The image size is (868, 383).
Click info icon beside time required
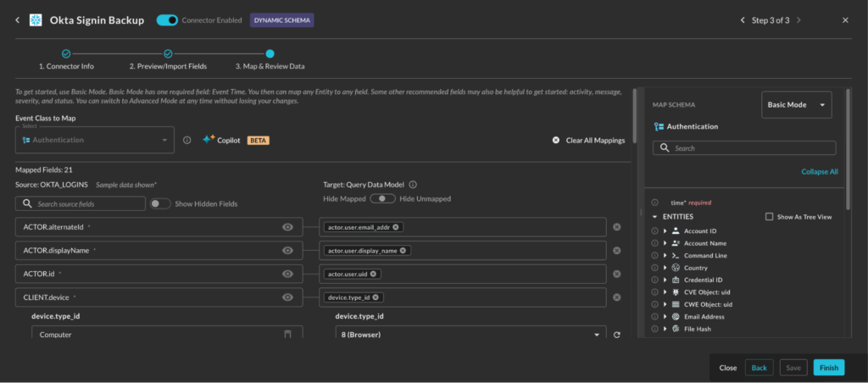coord(655,203)
